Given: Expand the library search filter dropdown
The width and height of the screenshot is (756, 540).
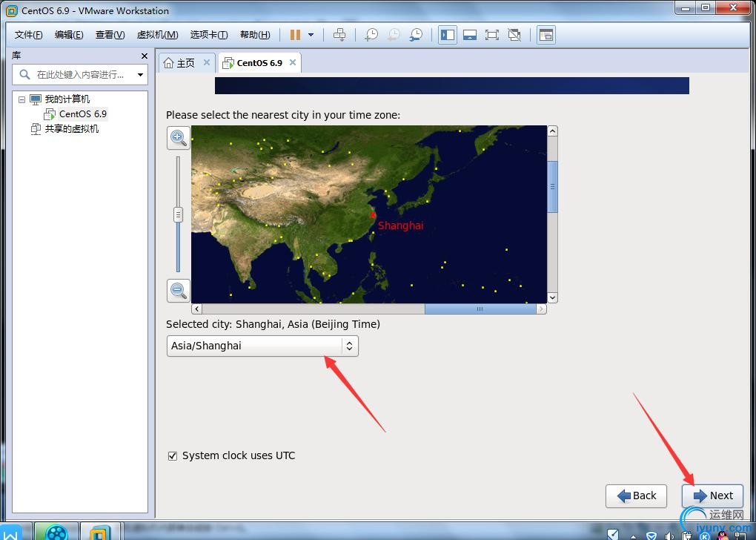Looking at the screenshot, I should click(140, 75).
